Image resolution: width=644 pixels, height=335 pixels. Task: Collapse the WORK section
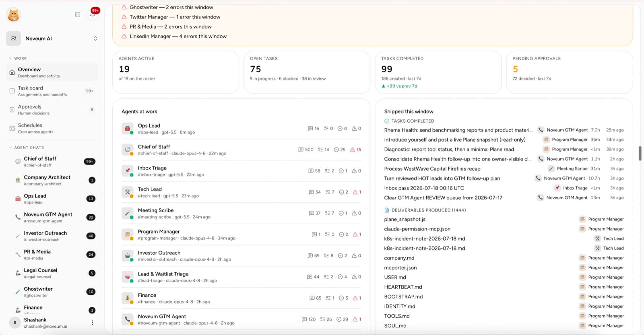pos(17,58)
